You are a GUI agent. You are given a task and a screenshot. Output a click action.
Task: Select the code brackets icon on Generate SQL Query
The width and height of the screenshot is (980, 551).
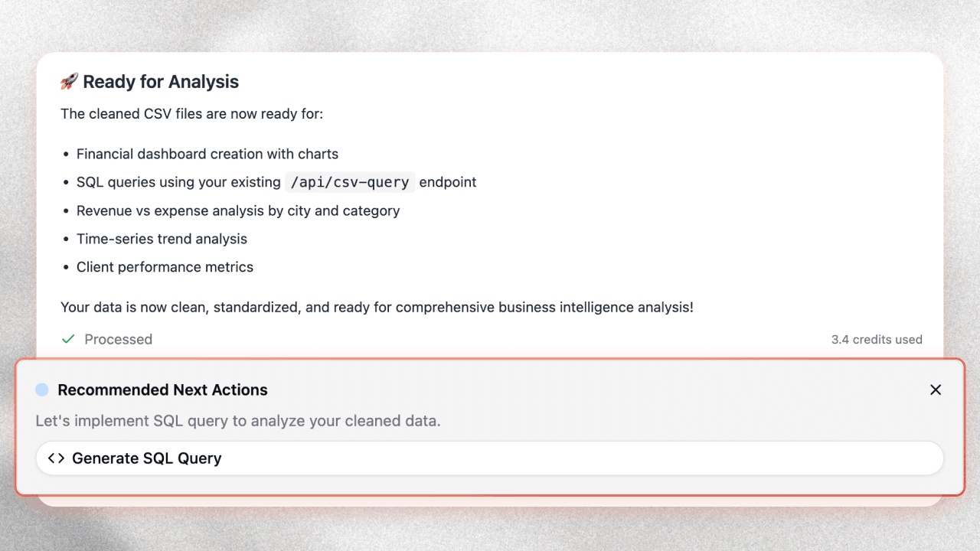tap(55, 458)
